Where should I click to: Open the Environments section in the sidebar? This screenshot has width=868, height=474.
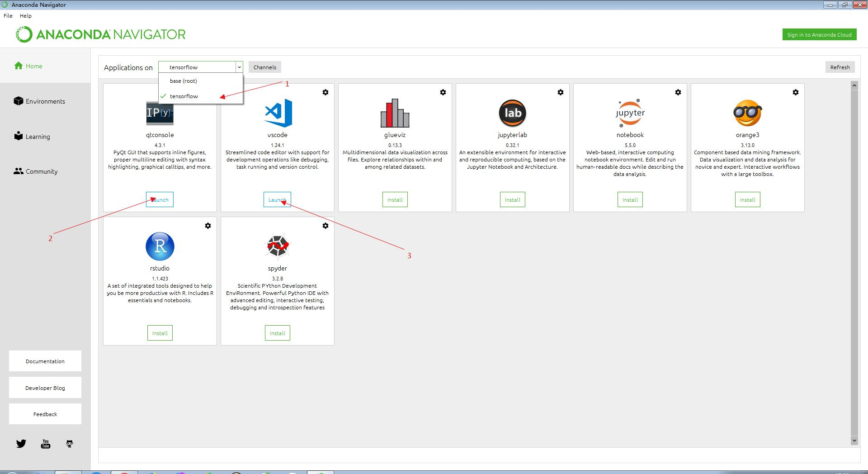(x=45, y=101)
